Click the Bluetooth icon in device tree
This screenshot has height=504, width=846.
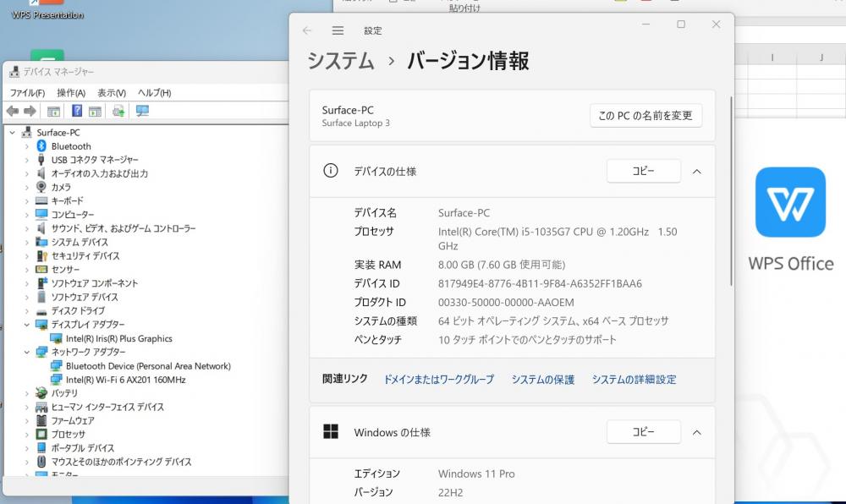pyautogui.click(x=41, y=146)
